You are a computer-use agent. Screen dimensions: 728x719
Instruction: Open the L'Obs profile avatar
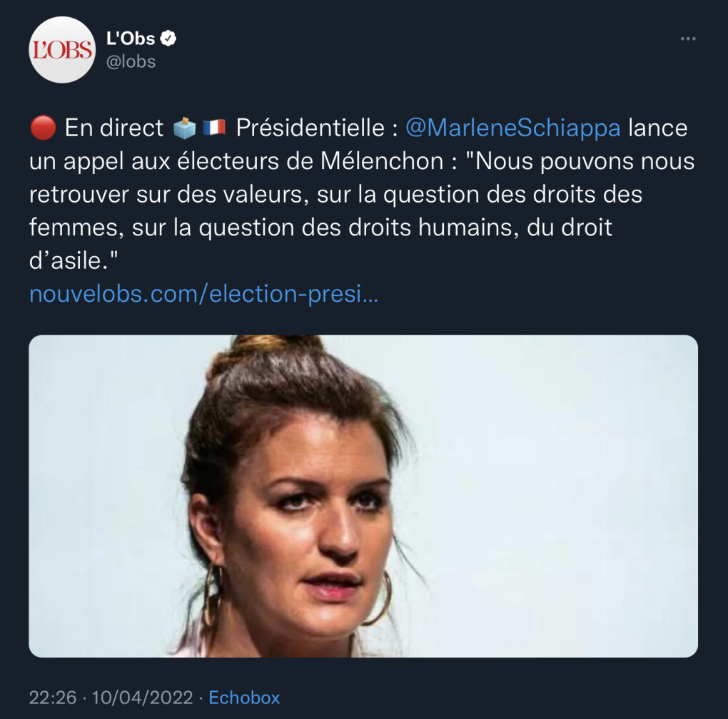coord(62,49)
